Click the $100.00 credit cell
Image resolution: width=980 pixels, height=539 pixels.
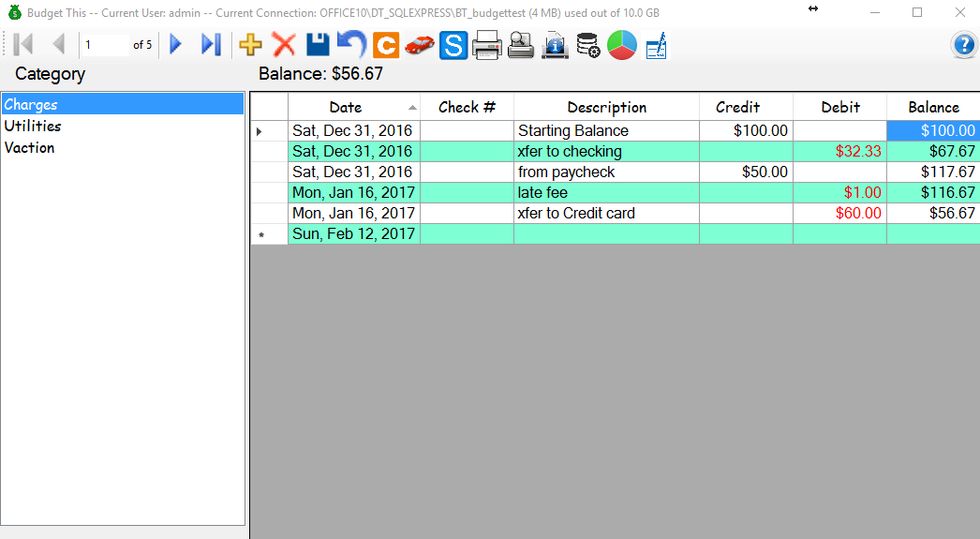click(x=747, y=130)
